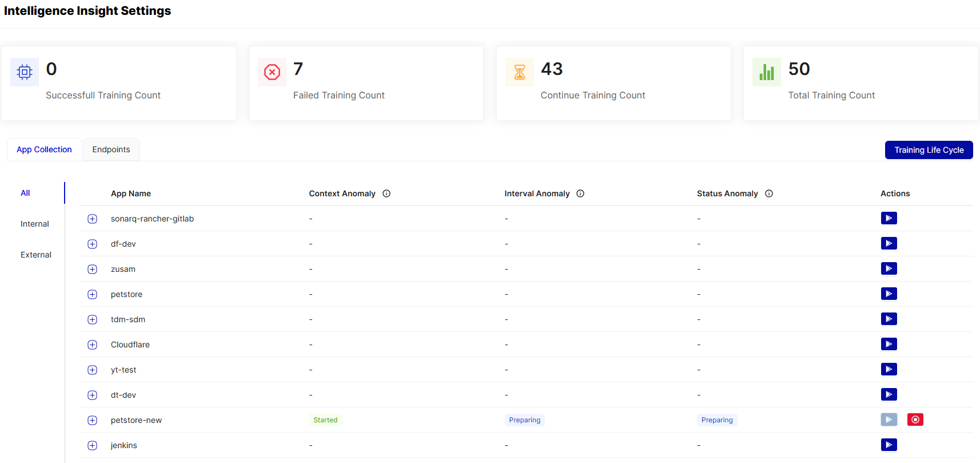Filter apps by Internal
The width and height of the screenshot is (980, 463).
[x=35, y=224]
